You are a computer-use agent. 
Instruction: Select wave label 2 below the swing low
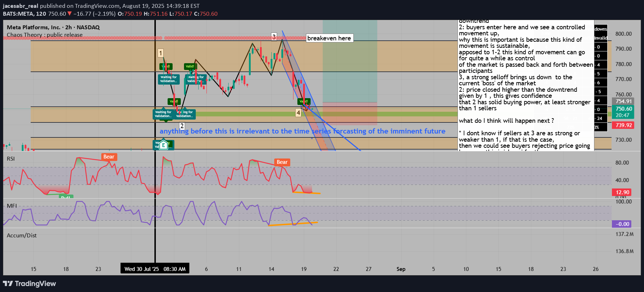(182, 126)
